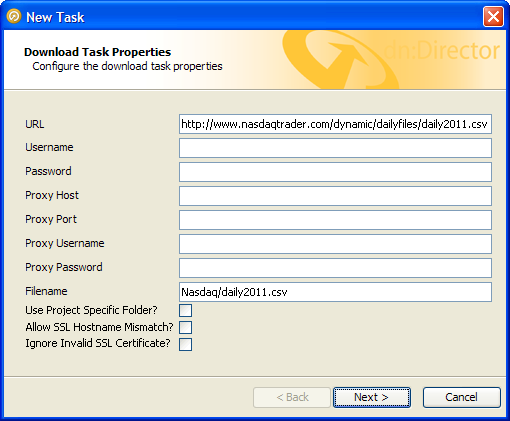This screenshot has width=510, height=421.
Task: Click the URL input field
Action: pos(335,124)
